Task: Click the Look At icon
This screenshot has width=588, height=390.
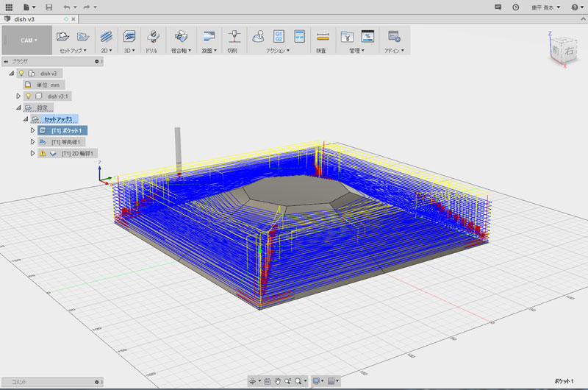Action: coord(267,381)
